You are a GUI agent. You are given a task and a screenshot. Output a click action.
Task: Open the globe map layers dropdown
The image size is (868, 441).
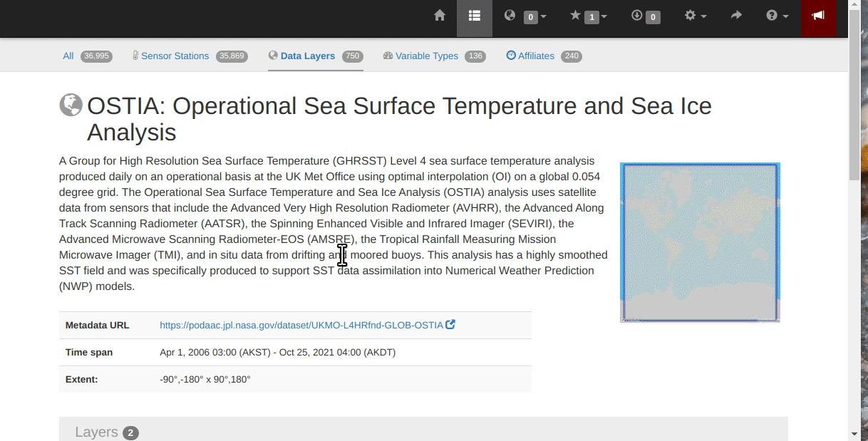(x=525, y=16)
